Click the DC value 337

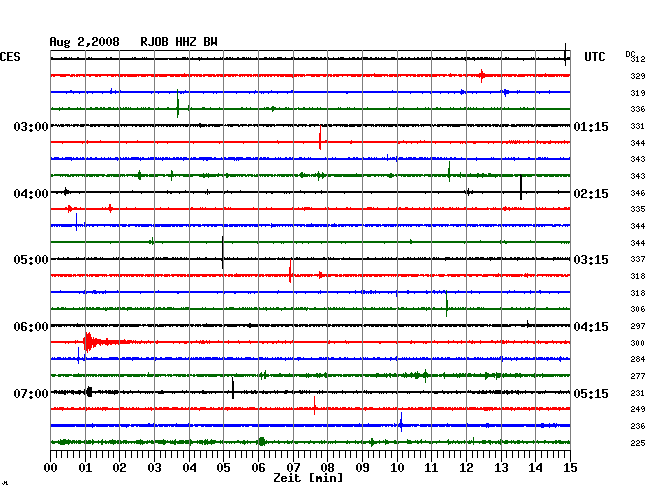[x=638, y=259]
